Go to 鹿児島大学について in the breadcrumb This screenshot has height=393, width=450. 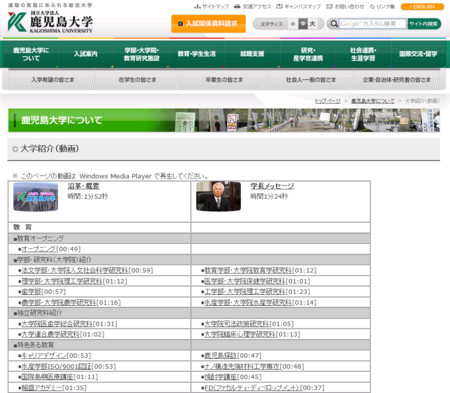pyautogui.click(x=373, y=101)
